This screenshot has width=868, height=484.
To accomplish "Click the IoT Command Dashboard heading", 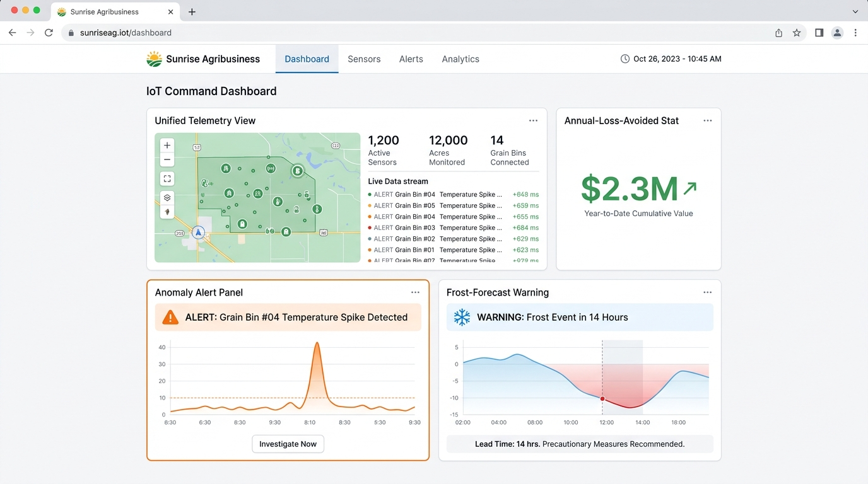I will point(211,91).
